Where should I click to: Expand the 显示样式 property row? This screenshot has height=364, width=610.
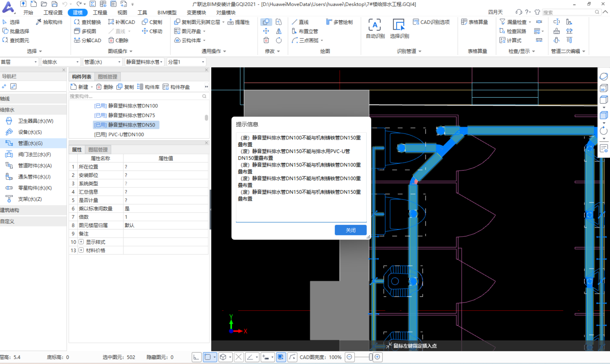[x=81, y=242]
